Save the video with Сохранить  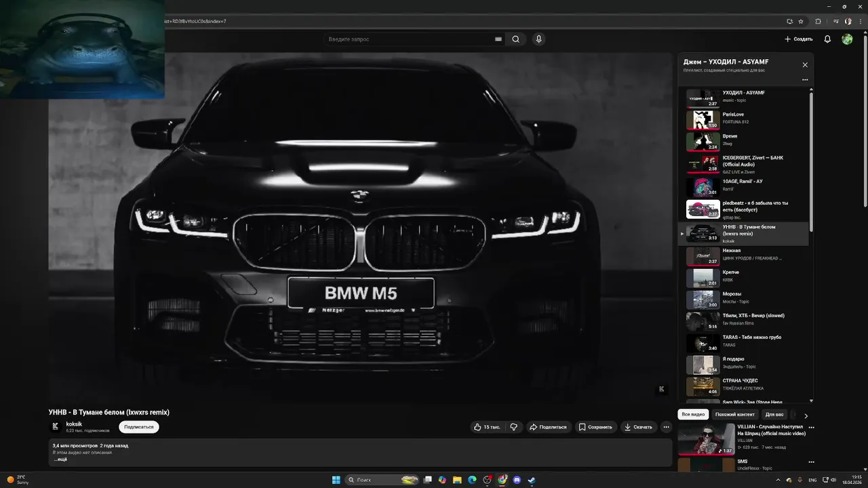(x=595, y=427)
